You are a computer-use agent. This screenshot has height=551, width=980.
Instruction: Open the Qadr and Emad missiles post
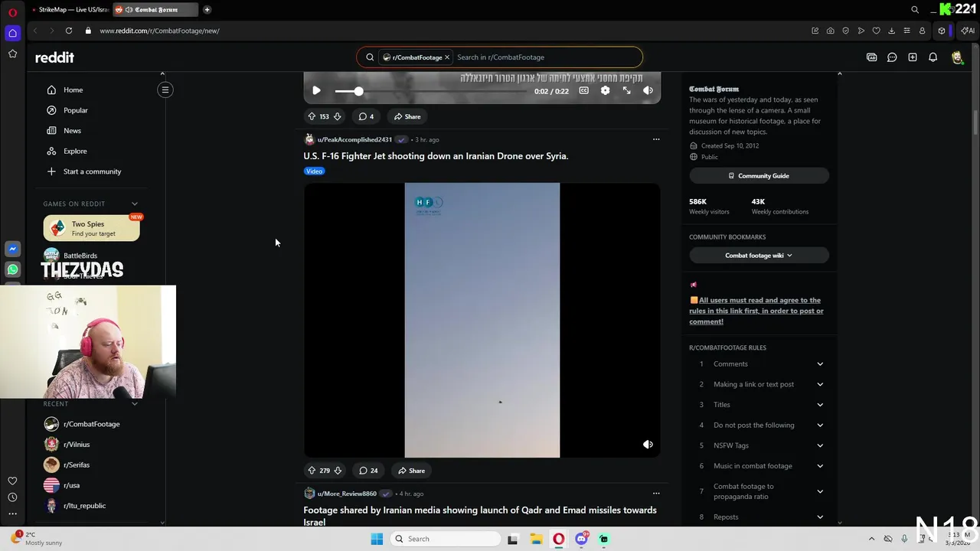[480, 516]
